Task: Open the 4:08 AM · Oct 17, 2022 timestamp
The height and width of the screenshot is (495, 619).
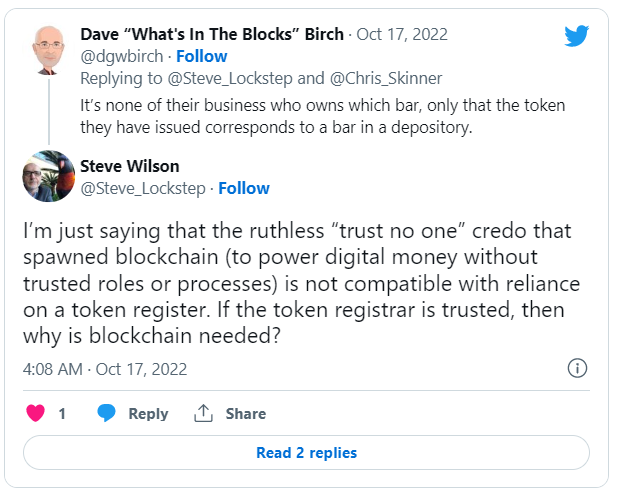Action: tap(105, 369)
